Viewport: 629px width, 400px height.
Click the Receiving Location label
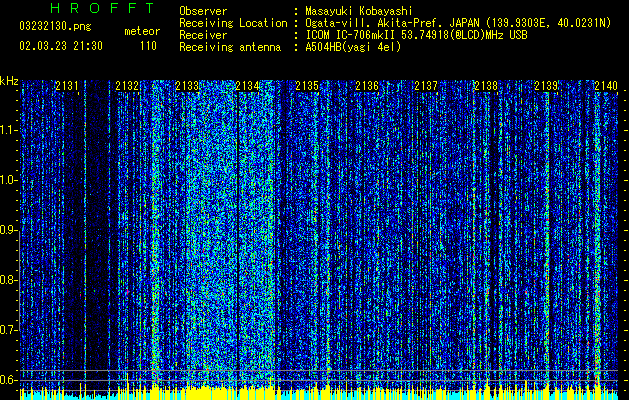click(233, 23)
